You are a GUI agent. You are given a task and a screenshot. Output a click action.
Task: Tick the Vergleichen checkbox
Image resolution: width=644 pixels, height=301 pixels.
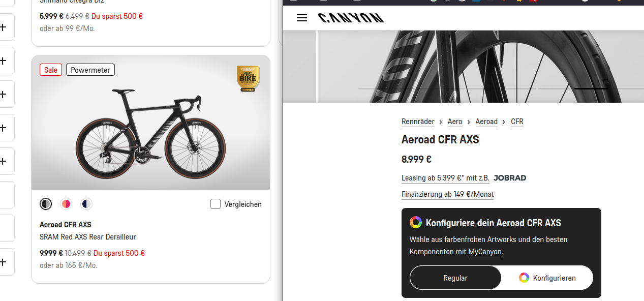[216, 204]
